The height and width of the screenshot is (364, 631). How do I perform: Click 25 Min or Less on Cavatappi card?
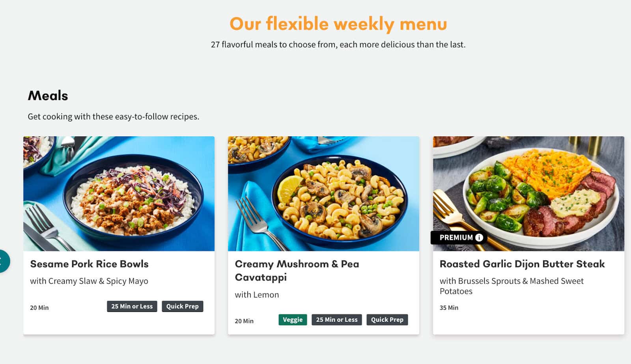[x=336, y=319]
